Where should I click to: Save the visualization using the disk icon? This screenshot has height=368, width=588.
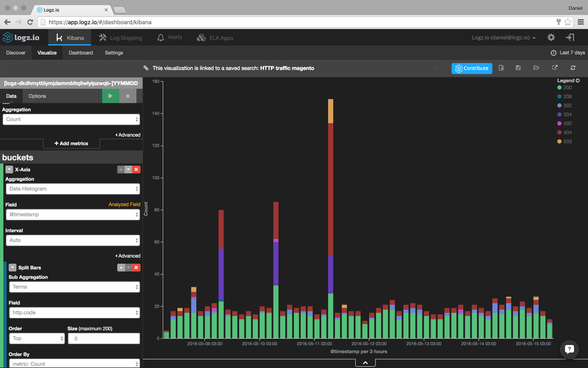click(518, 67)
